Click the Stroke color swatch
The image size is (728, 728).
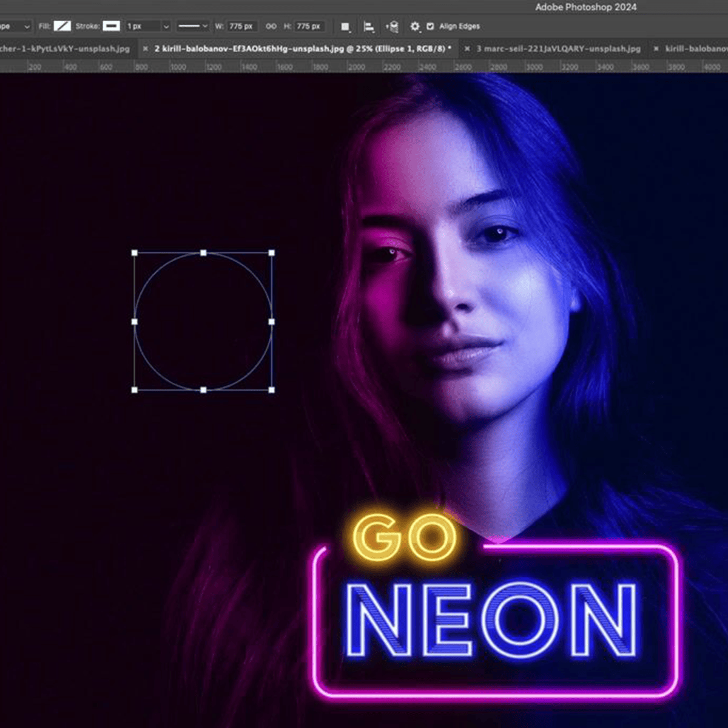coord(110,26)
